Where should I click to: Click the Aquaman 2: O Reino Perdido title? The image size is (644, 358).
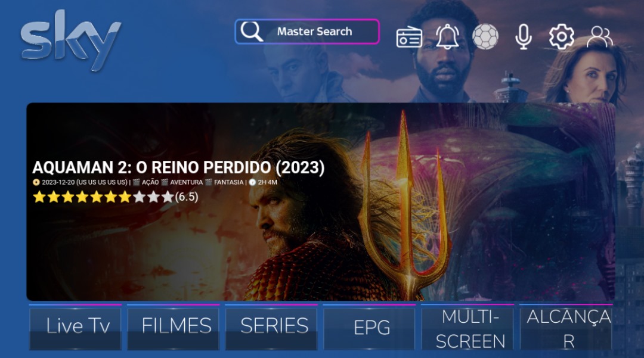tap(178, 167)
